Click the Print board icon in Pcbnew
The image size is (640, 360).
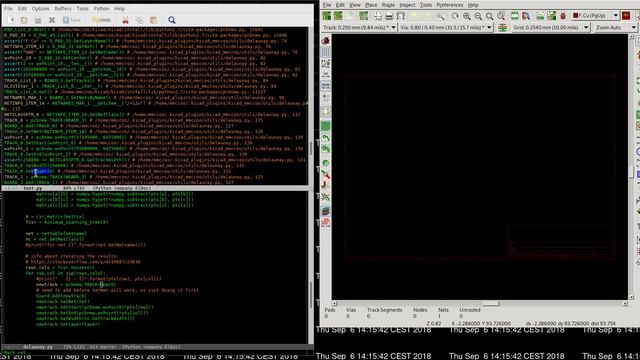coord(389,16)
